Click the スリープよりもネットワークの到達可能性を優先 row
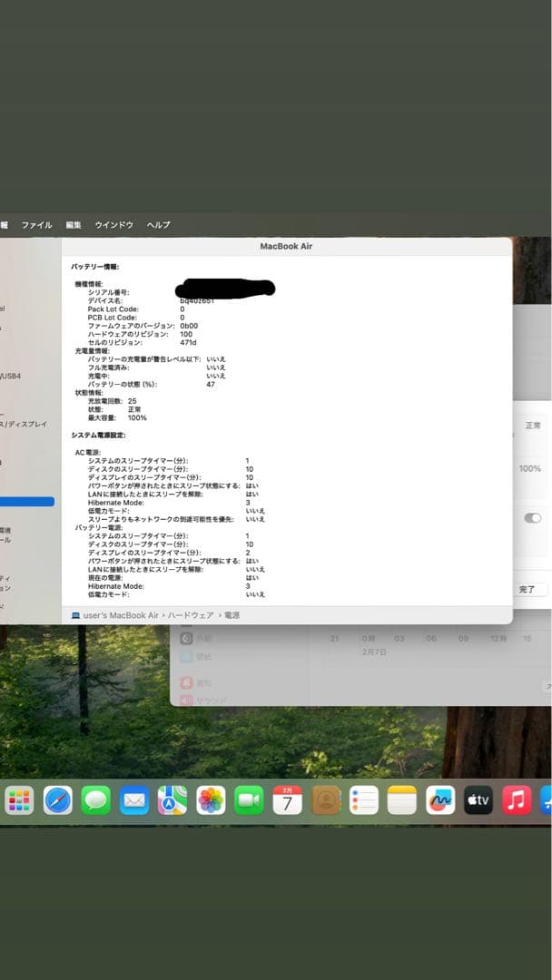The image size is (552, 980). (176, 519)
